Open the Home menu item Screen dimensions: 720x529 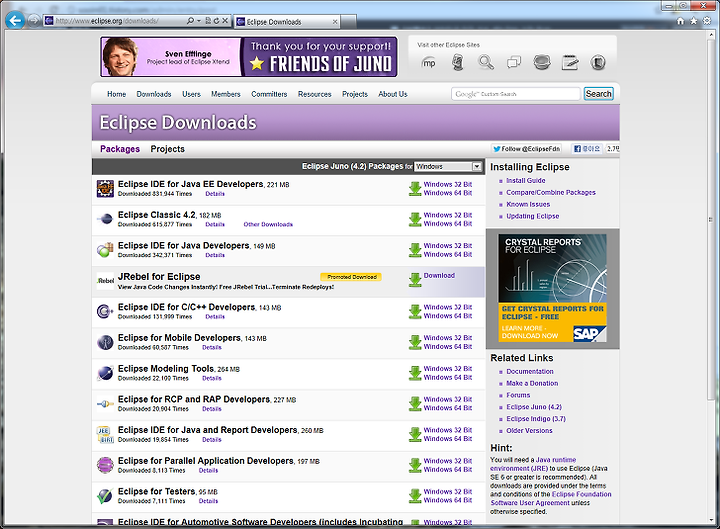(117, 94)
